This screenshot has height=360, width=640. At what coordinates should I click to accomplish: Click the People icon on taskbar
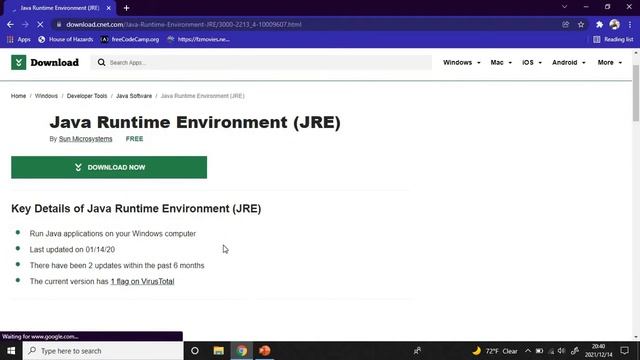417,351
